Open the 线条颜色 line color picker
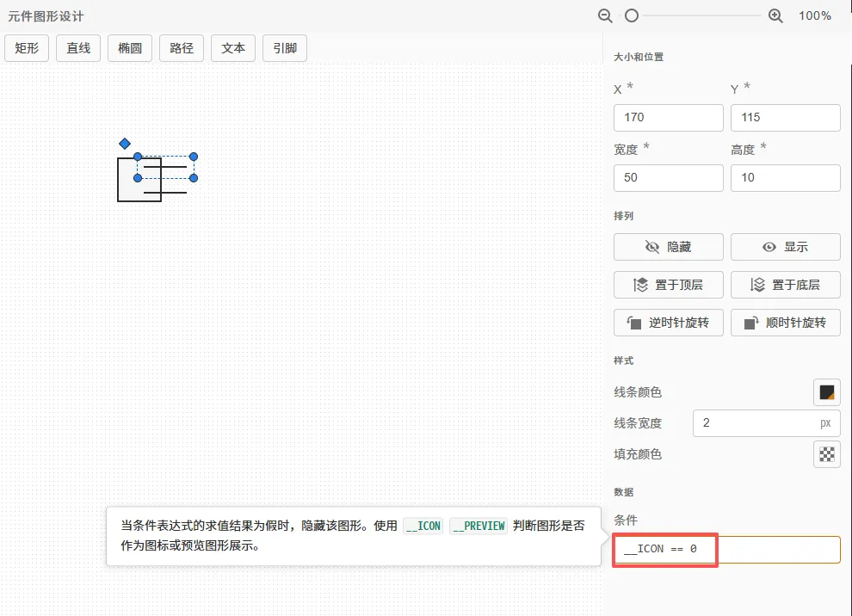The image size is (852, 616). [826, 391]
